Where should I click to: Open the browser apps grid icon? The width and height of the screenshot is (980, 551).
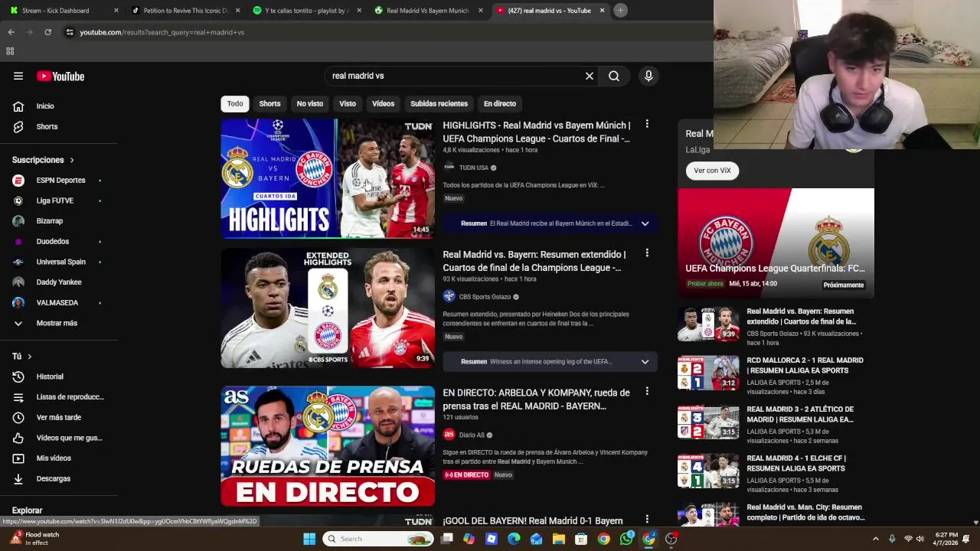point(10,51)
